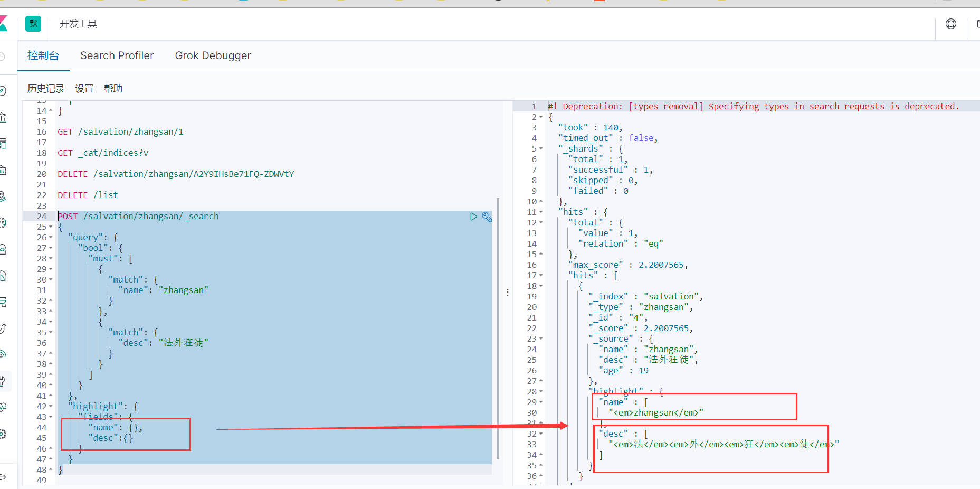Click "relation" : "eq" in output
This screenshot has height=489, width=980.
(x=621, y=244)
